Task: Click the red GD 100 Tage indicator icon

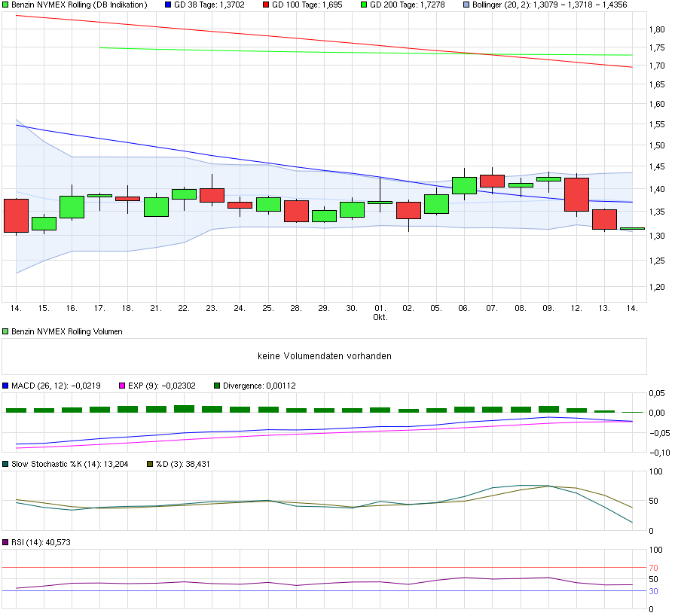Action: (265, 5)
